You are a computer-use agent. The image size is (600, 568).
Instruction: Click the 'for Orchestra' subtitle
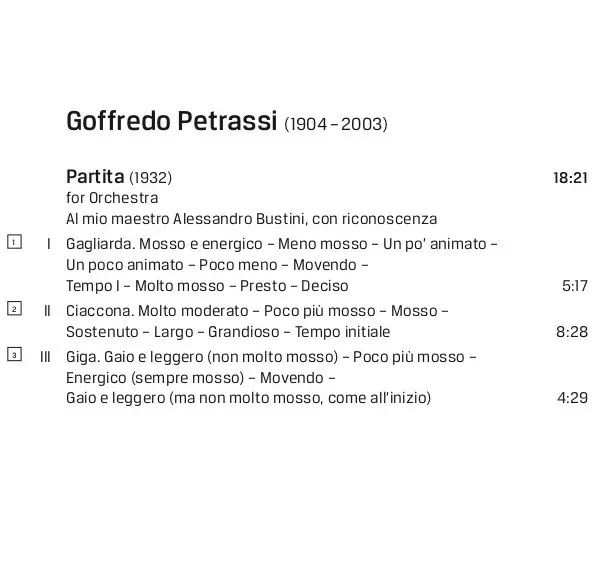pos(112,198)
